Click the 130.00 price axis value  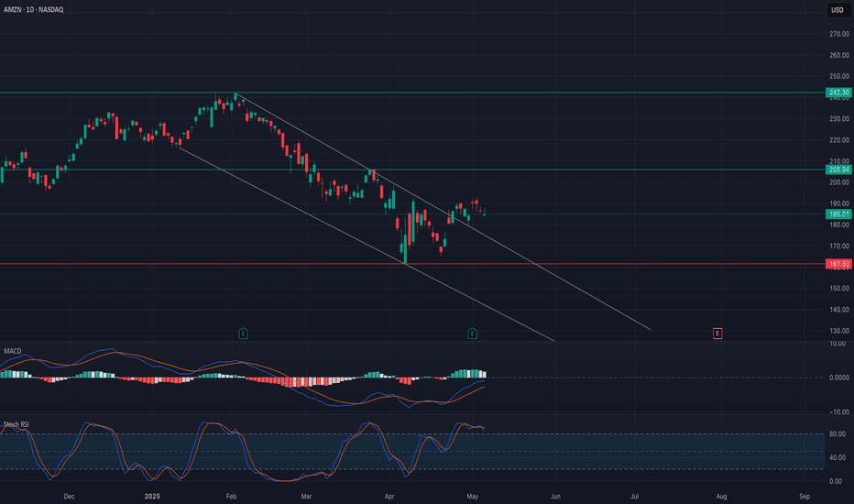(839, 331)
